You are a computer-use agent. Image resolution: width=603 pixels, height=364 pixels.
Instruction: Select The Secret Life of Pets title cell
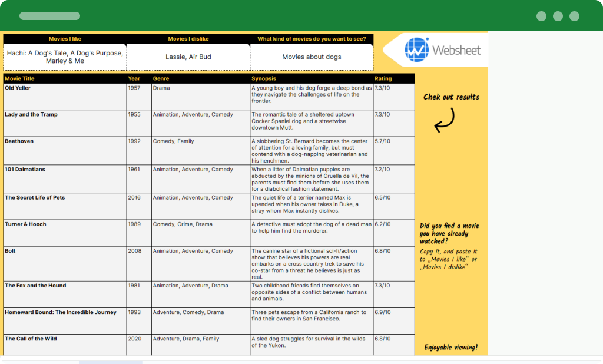point(65,206)
